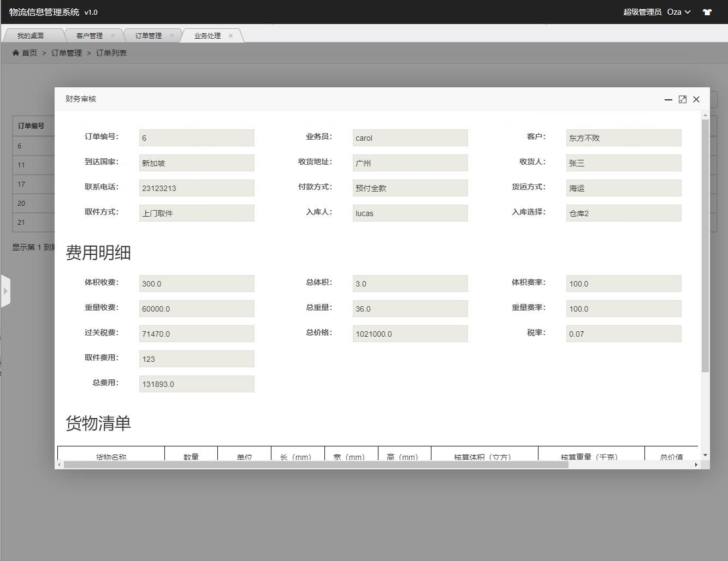This screenshot has height=561, width=728.
Task: Close the 客户管理 tab
Action: [113, 35]
